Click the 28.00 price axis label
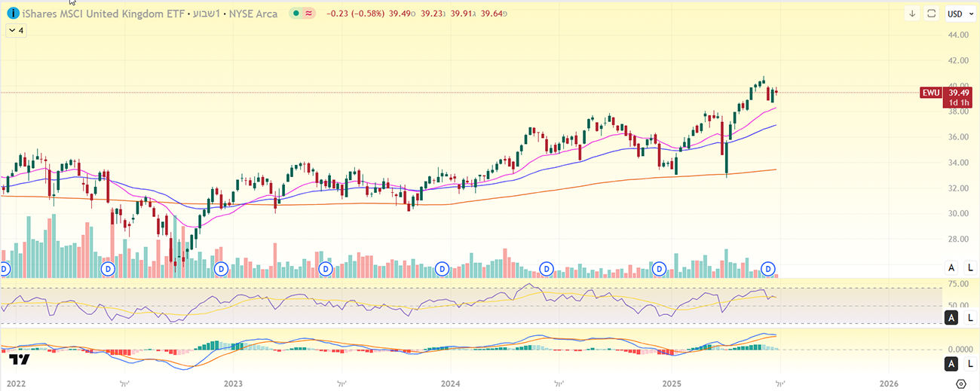The width and height of the screenshot is (980, 391). pos(960,240)
